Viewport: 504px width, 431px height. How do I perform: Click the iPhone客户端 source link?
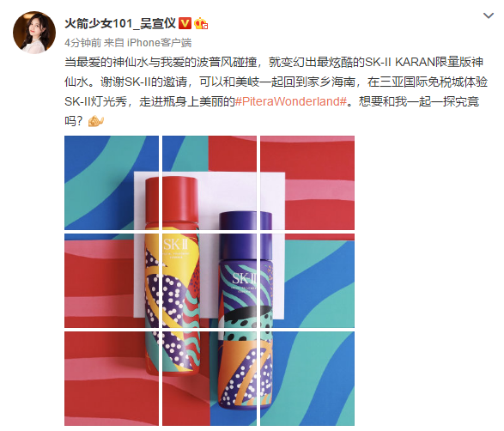(x=160, y=43)
